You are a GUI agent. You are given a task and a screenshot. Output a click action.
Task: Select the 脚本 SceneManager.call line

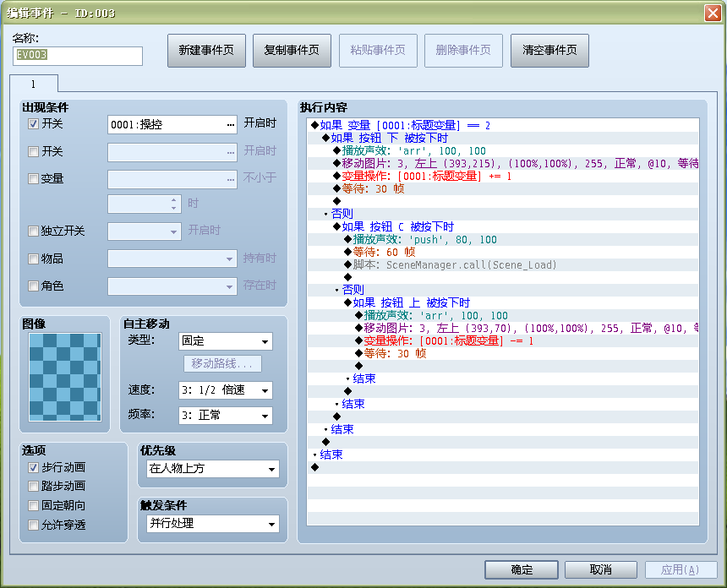[x=503, y=264]
